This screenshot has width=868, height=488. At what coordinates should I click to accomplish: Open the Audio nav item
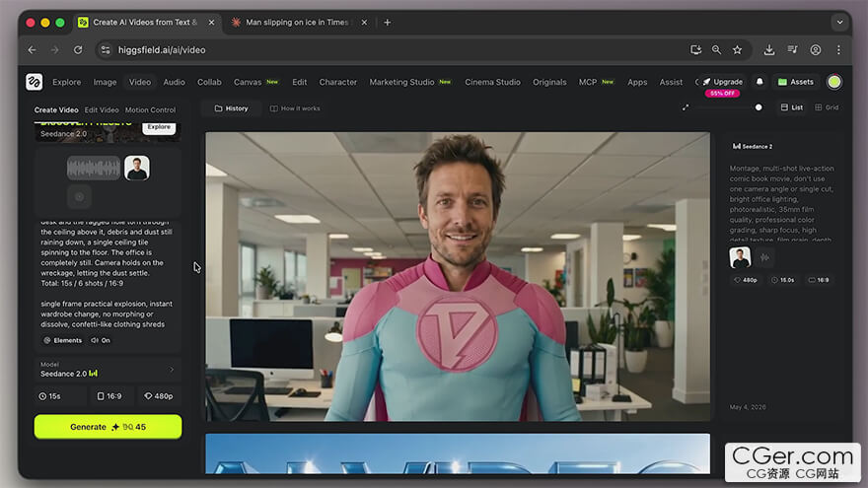click(174, 82)
